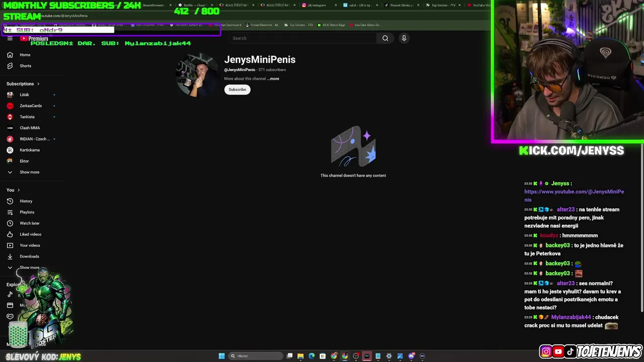The image size is (644, 362).
Task: Click username Mylanzabijak44 in chat
Action: tap(571, 317)
